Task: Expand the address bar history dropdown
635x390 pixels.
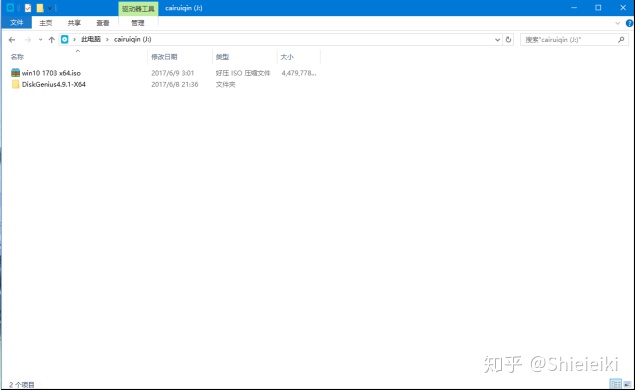Action: (497, 40)
